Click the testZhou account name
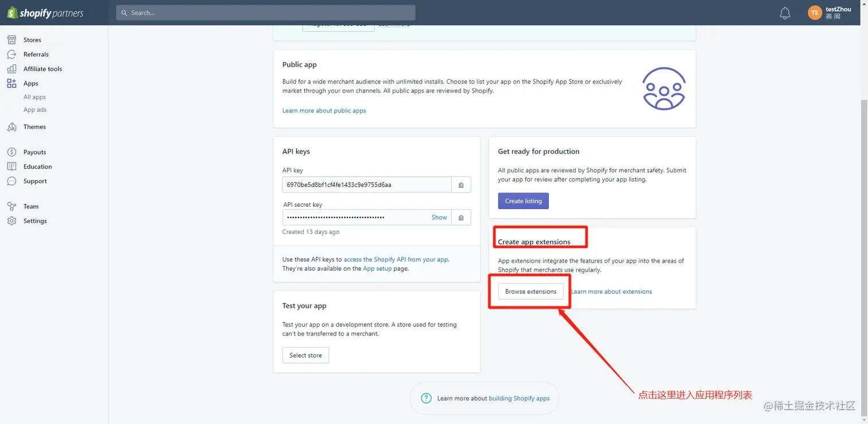This screenshot has width=868, height=424. tap(838, 9)
